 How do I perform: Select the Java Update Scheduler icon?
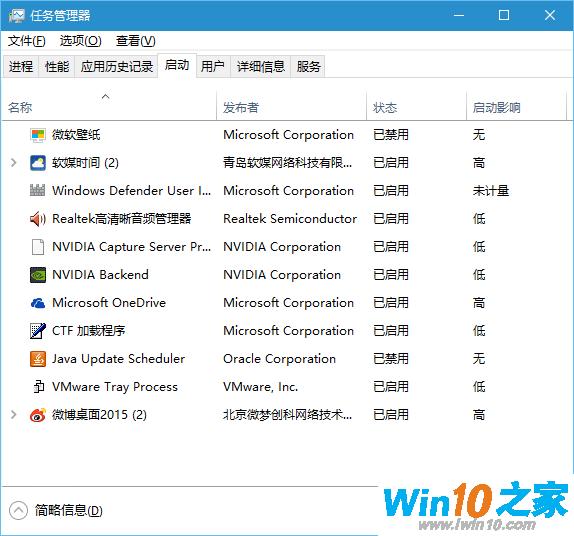38,359
